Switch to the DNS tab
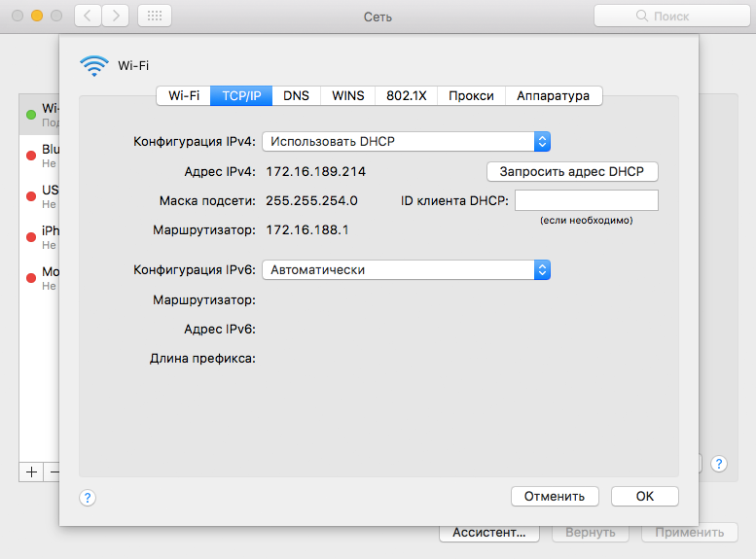This screenshot has height=559, width=756. 296,95
